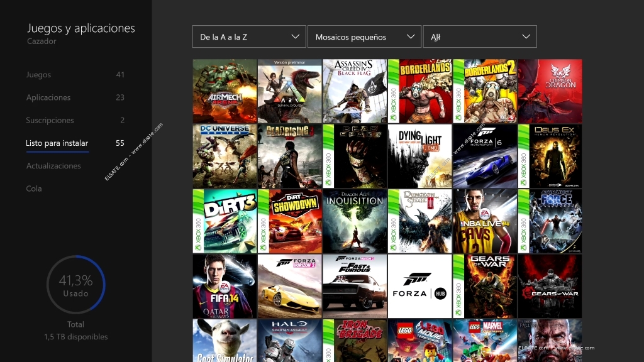
Task: Open Halo Spartan Assault tile
Action: [289, 341]
